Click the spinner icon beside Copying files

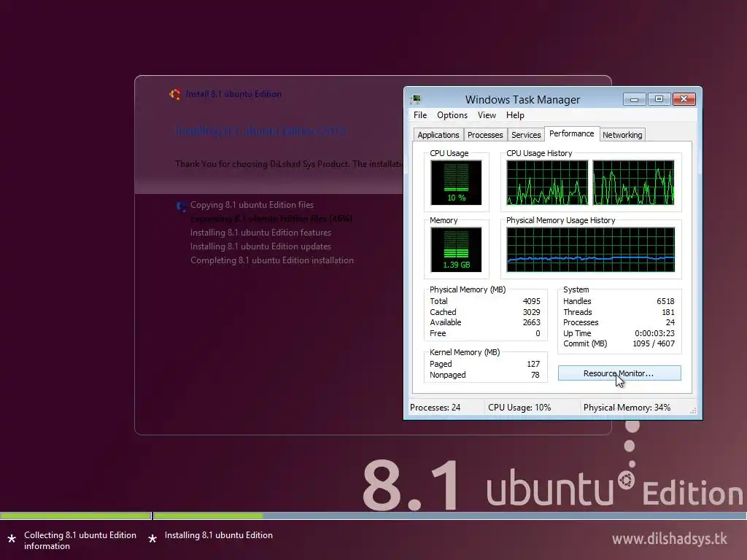(181, 206)
